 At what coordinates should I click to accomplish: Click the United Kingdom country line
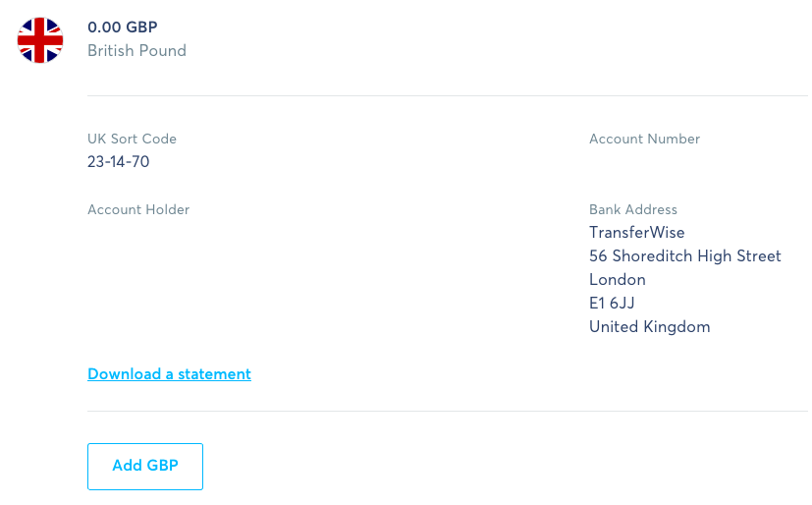(650, 327)
